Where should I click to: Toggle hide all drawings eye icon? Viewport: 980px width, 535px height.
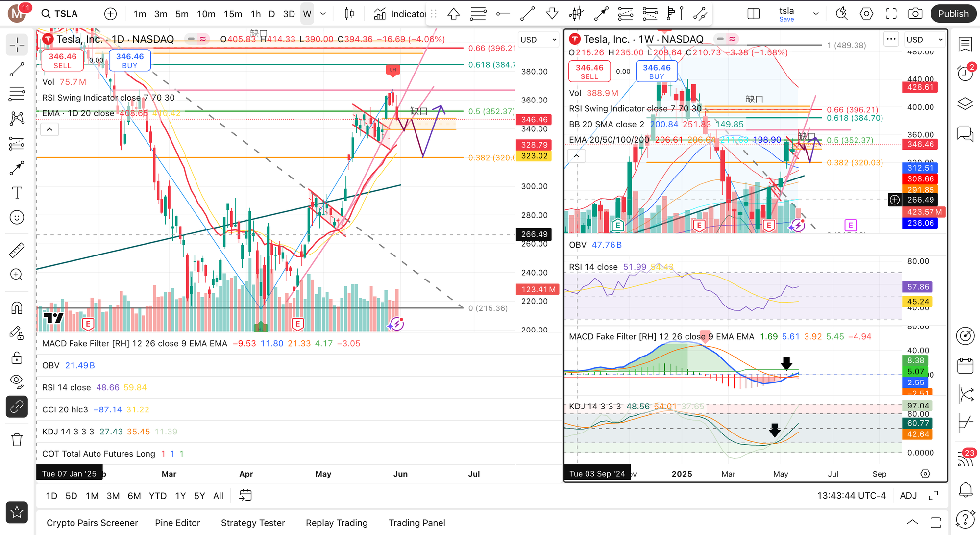(17, 381)
